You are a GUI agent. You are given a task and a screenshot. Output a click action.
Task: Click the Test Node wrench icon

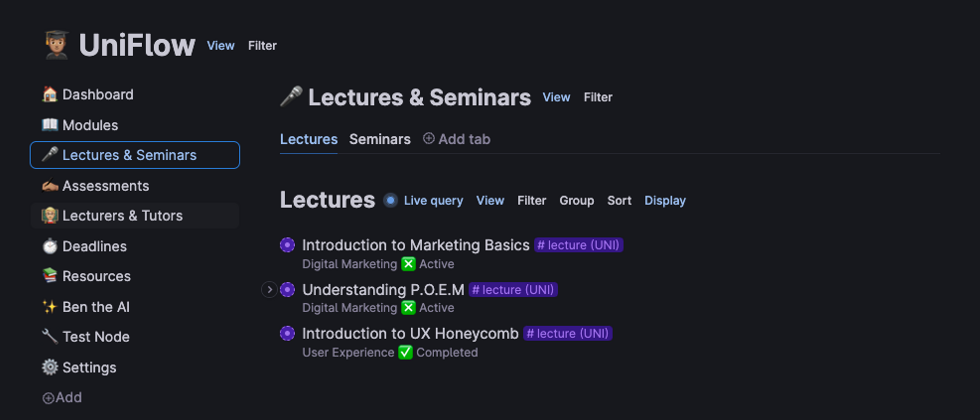point(50,336)
